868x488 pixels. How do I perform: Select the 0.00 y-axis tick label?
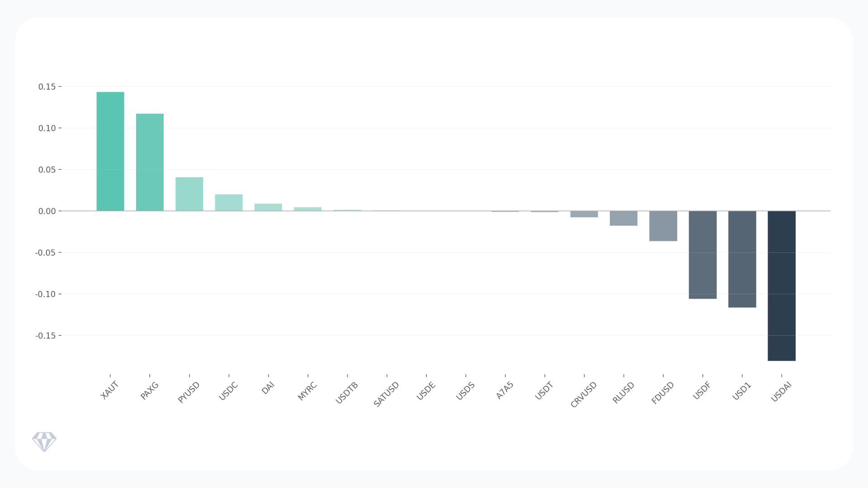(x=47, y=211)
